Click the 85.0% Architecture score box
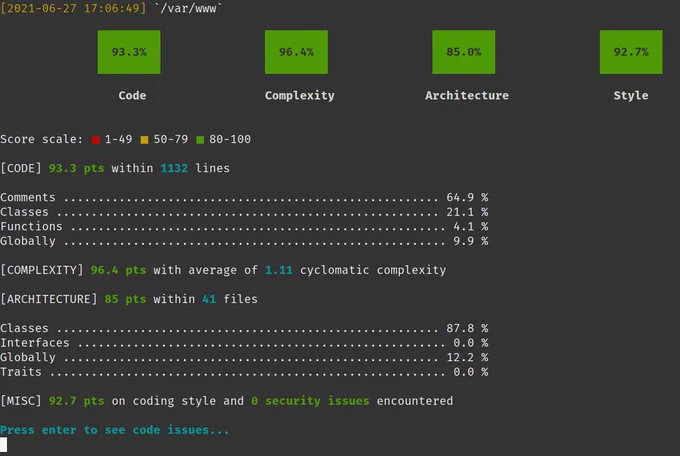Viewport: 680px width, 456px height. click(464, 52)
